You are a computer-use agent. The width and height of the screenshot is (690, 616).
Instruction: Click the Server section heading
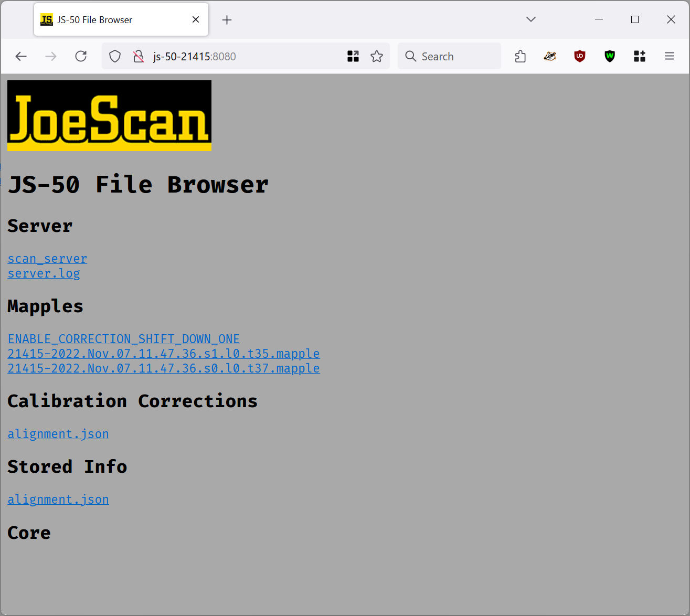point(40,226)
